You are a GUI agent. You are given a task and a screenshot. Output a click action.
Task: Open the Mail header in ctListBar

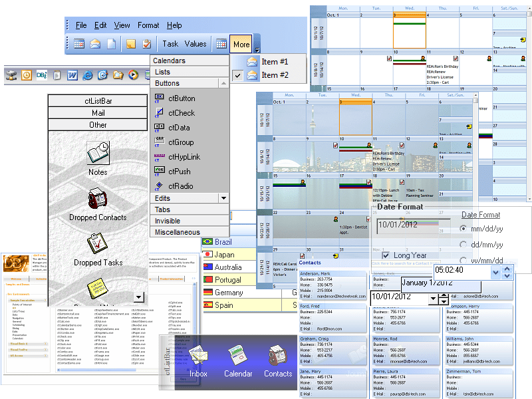98,113
